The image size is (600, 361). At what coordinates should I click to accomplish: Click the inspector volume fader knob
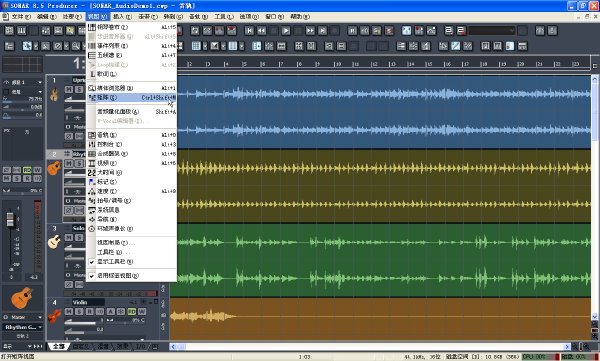tap(10, 220)
